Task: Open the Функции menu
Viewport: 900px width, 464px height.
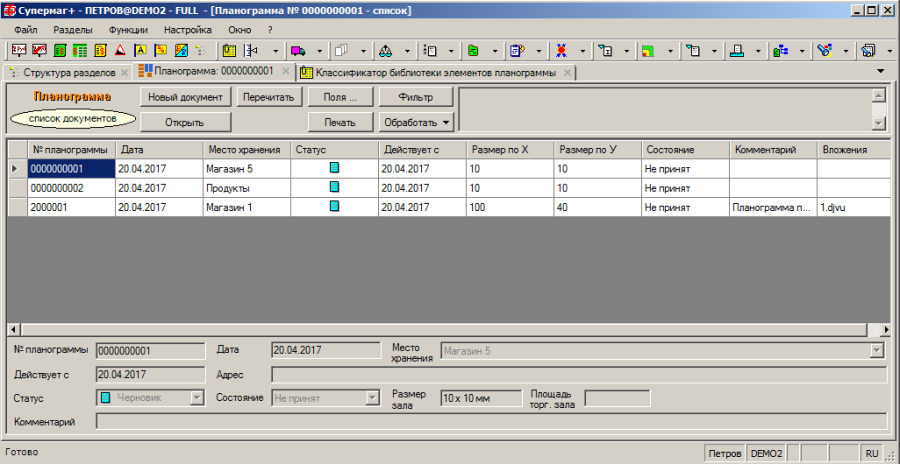Action: tap(128, 30)
